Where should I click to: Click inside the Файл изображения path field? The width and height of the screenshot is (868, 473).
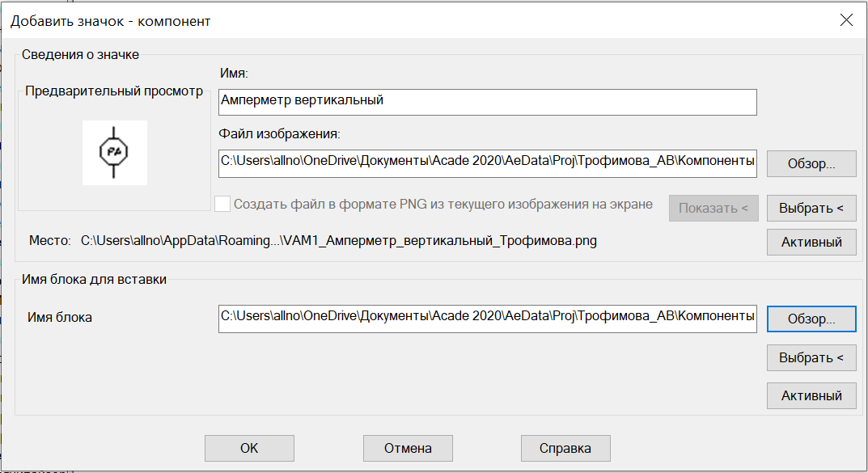[487, 163]
